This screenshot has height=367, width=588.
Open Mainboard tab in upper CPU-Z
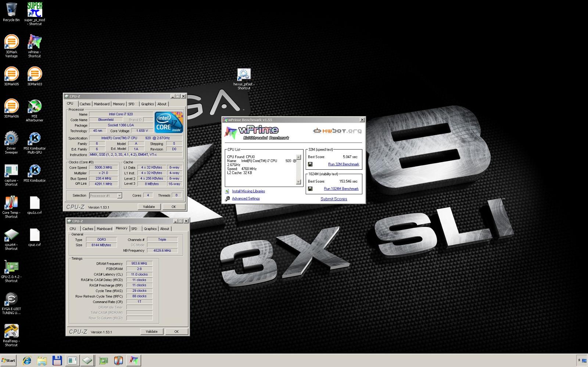(101, 104)
